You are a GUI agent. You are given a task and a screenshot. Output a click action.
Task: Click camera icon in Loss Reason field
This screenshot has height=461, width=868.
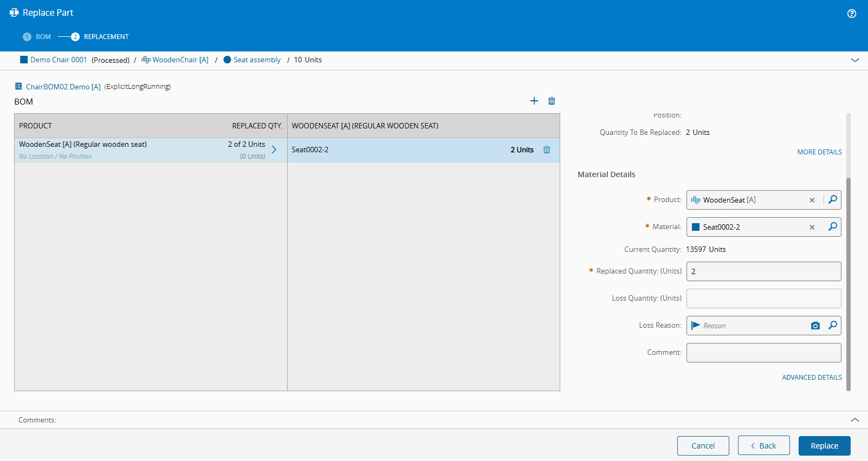point(815,326)
